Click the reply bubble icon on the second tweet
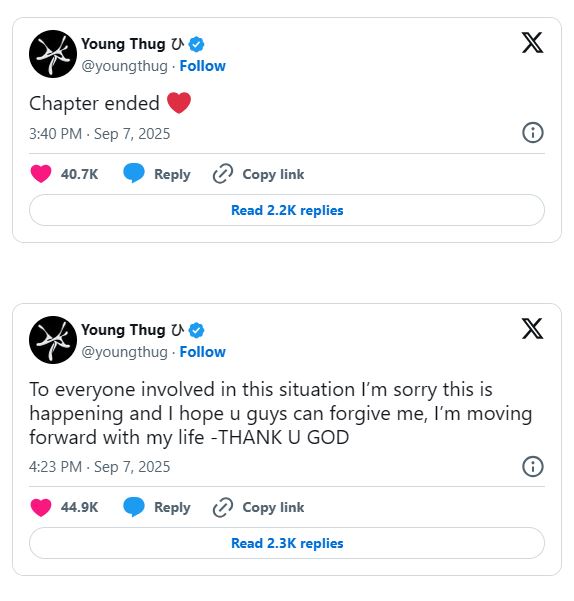The width and height of the screenshot is (574, 601). pyautogui.click(x=134, y=507)
